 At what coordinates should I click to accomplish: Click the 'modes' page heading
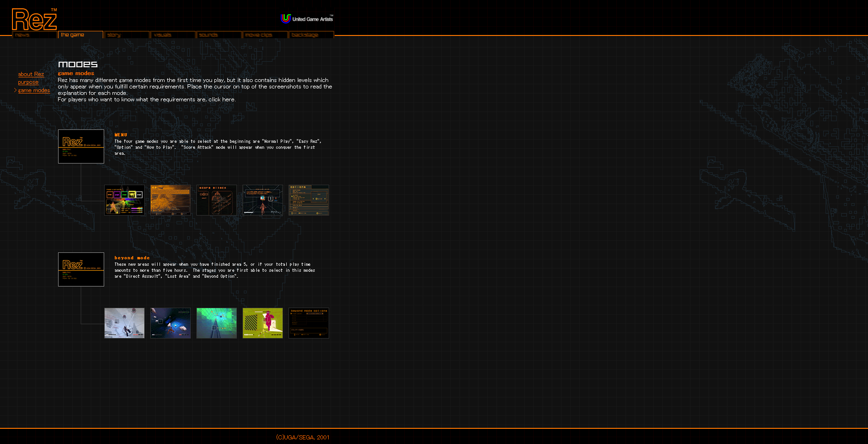tap(78, 64)
